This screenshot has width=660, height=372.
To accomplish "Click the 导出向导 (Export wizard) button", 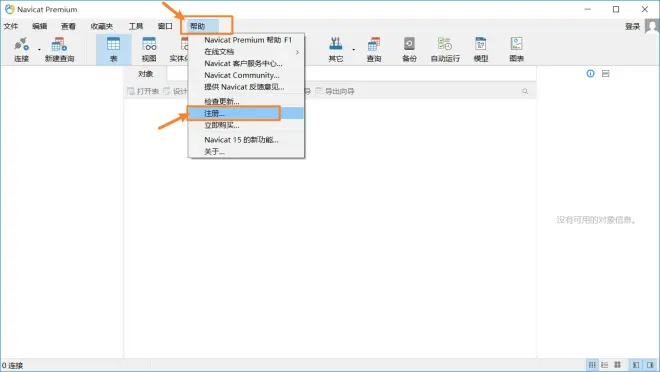I will (x=335, y=91).
